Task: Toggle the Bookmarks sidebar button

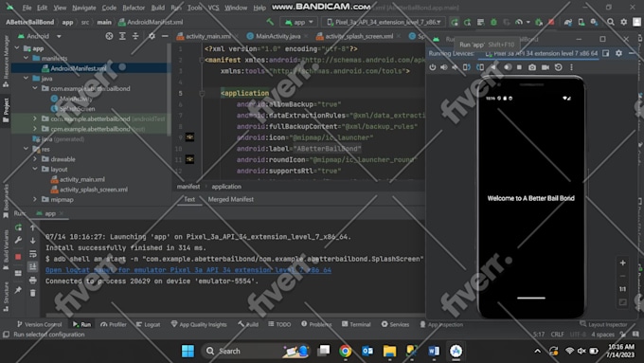Action: pos(6,201)
